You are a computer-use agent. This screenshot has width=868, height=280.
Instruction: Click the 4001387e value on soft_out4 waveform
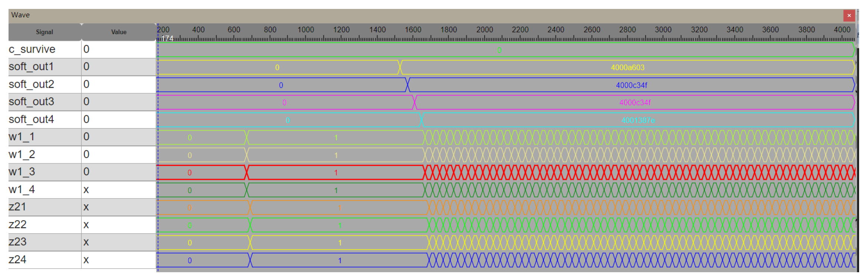(x=638, y=120)
